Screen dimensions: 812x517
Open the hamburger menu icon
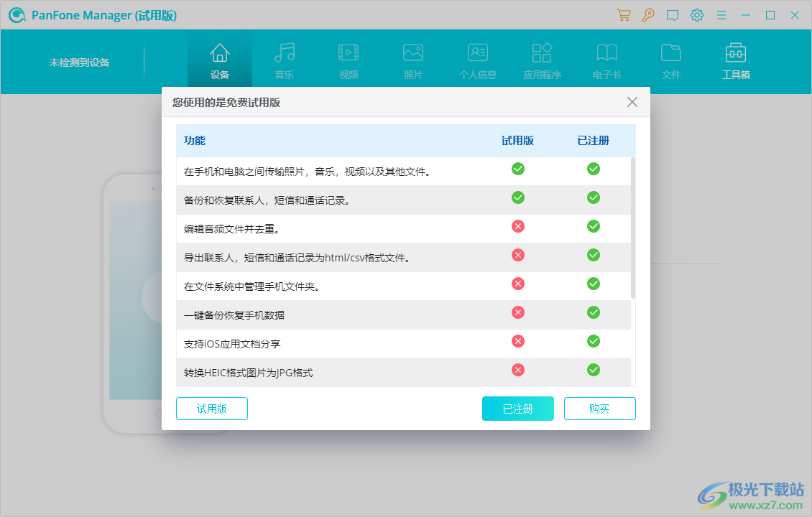click(x=721, y=15)
